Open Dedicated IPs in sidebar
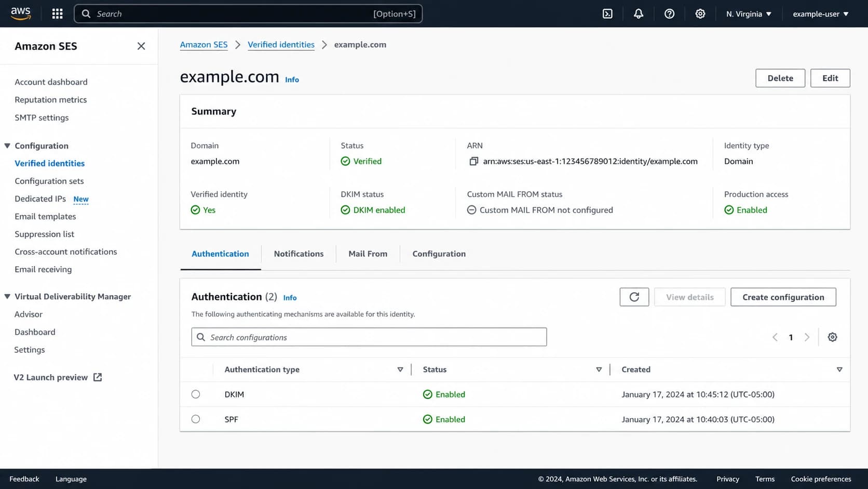This screenshot has height=489, width=868. (x=40, y=199)
